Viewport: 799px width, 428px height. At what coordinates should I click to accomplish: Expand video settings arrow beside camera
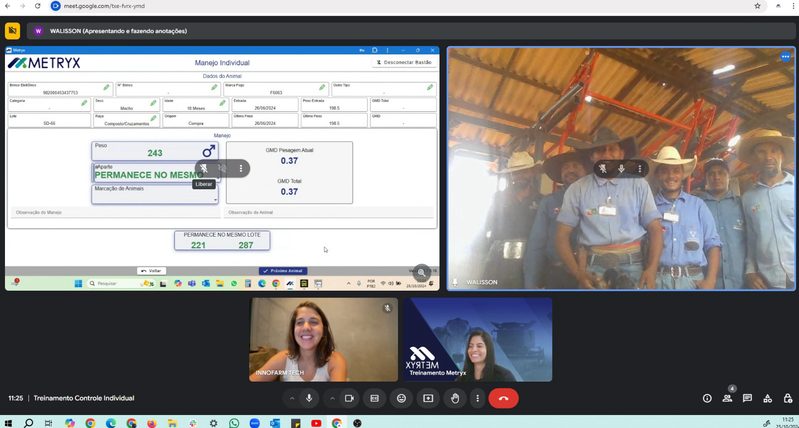tap(332, 398)
